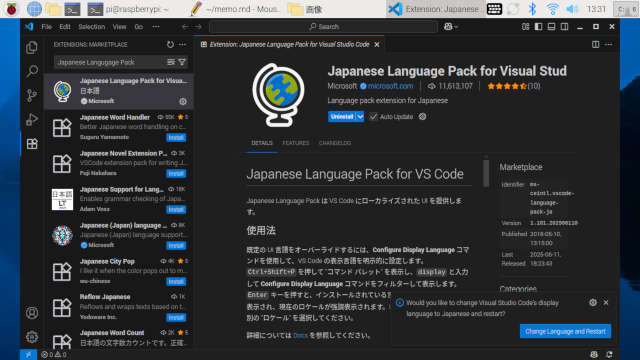This screenshot has height=360, width=640.
Task: Open editor more actions menu
Action: coord(609,44)
